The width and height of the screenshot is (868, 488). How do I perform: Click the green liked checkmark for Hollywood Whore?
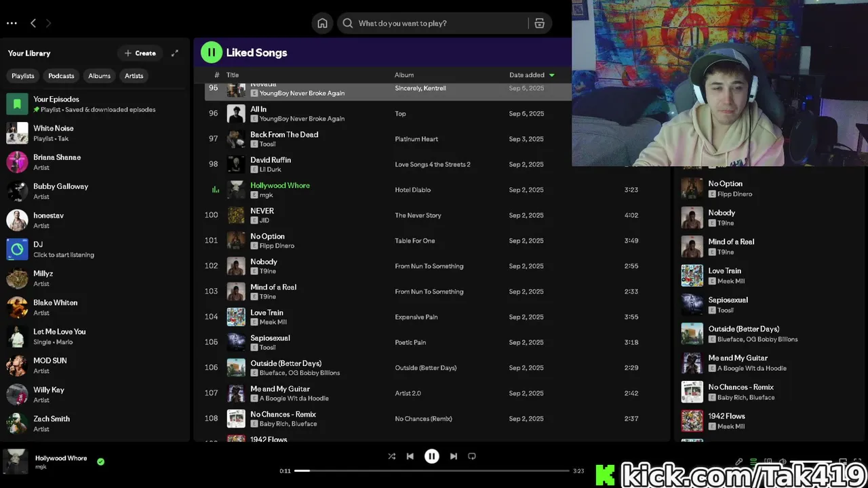coord(100,462)
